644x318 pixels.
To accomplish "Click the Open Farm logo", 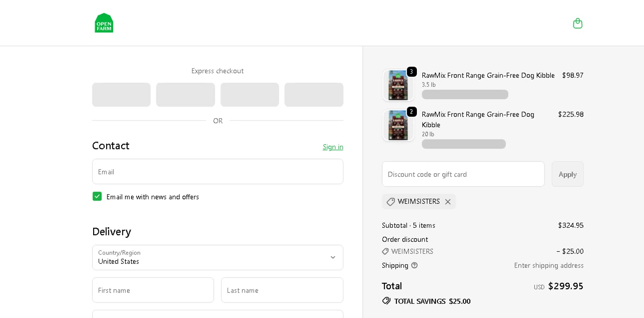I will pyautogui.click(x=104, y=23).
